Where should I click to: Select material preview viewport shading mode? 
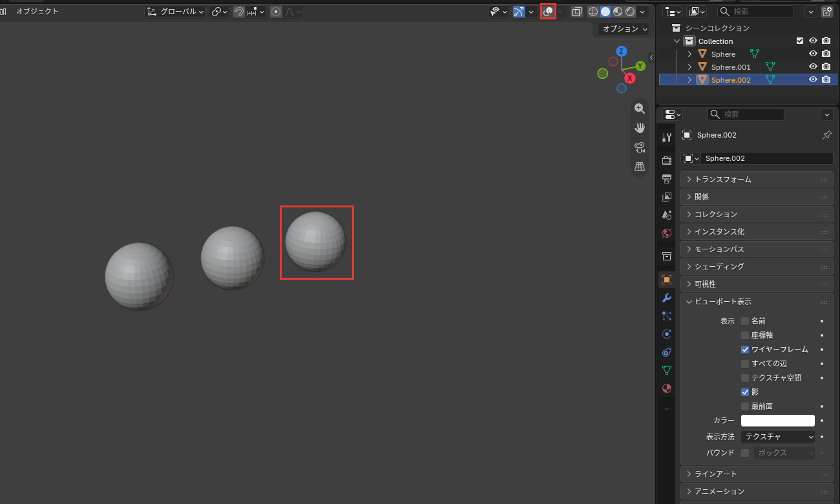click(x=617, y=12)
